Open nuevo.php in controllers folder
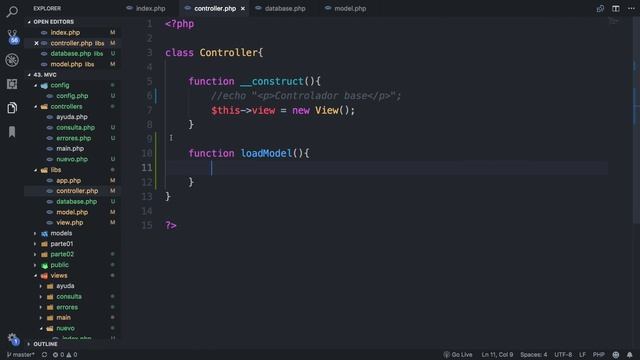This screenshot has height=360, width=640. 72,159
